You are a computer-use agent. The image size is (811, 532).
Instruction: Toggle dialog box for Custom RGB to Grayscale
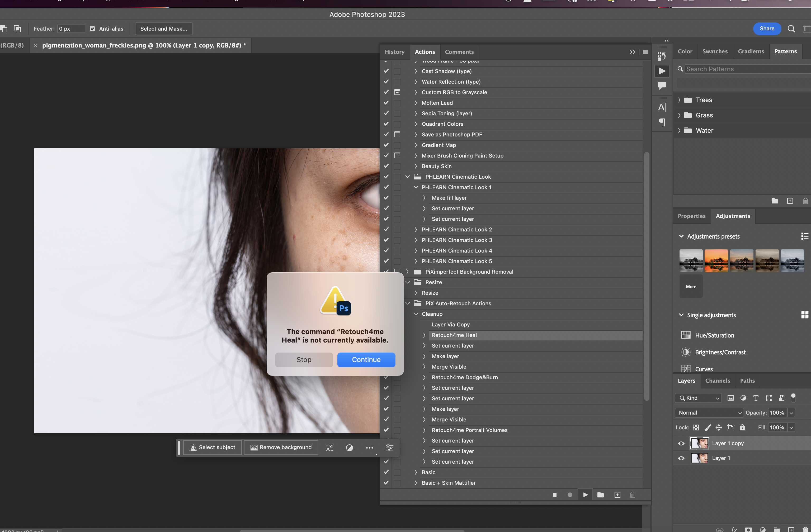[x=397, y=92]
